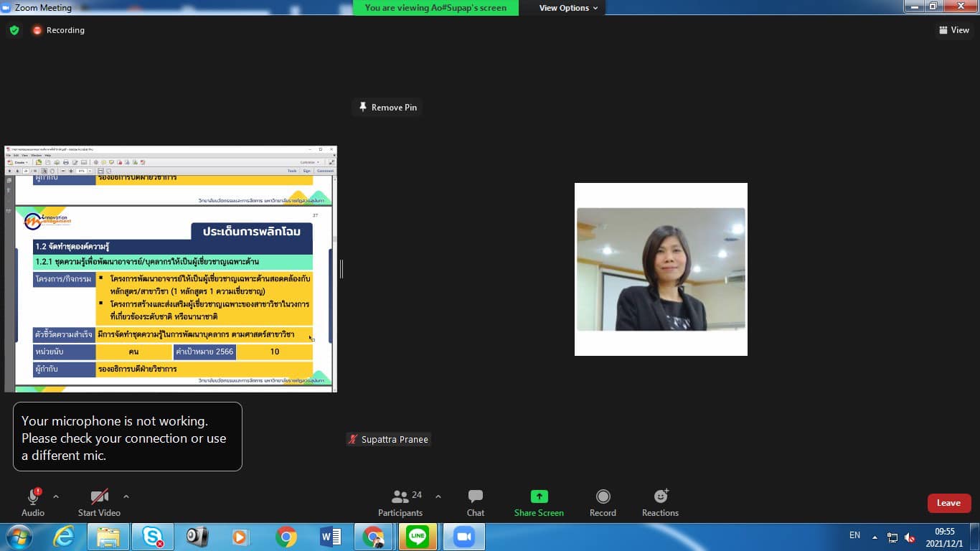Start recording with the Record icon
This screenshot has width=980, height=551.
click(603, 496)
